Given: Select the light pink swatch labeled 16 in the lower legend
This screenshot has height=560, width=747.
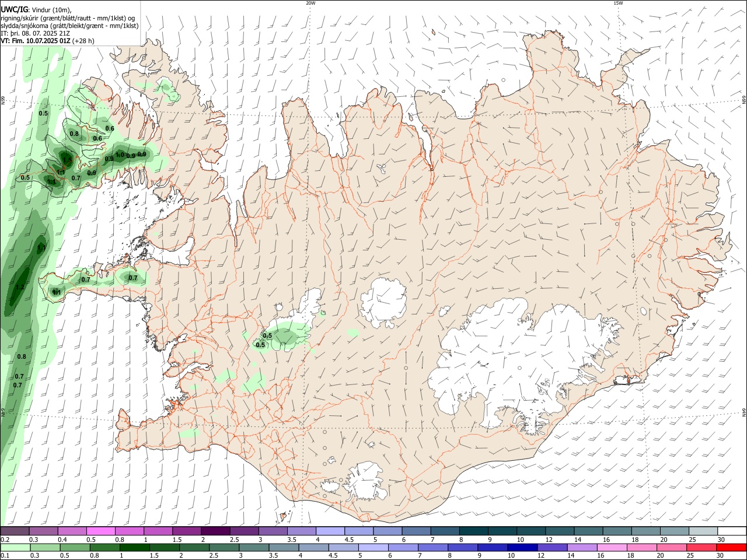Looking at the screenshot, I should click(612, 547).
